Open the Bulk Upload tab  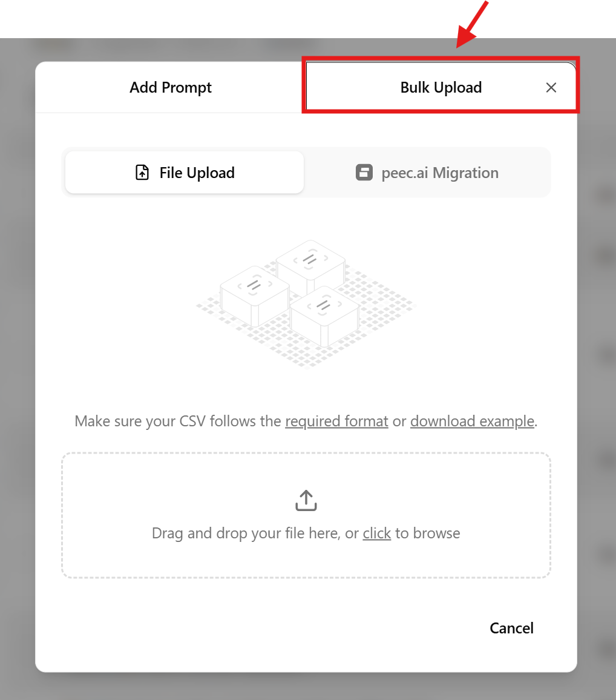441,87
